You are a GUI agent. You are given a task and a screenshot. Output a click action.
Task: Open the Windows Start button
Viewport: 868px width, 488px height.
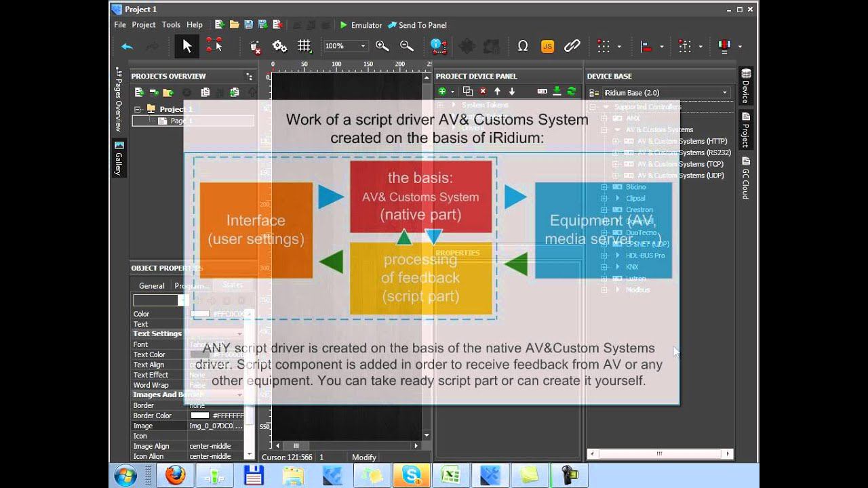[125, 476]
